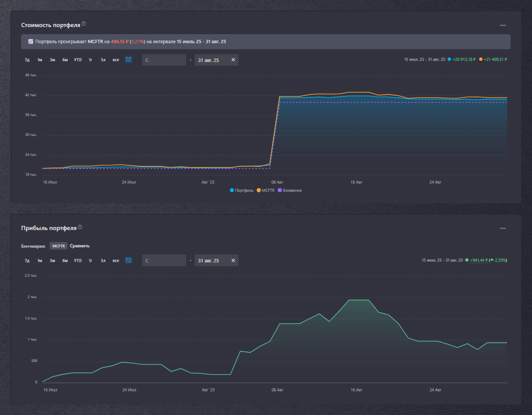Viewport: 532px width, 415px height.
Task: Click Стоимость портфеля heading
Action: pos(51,25)
